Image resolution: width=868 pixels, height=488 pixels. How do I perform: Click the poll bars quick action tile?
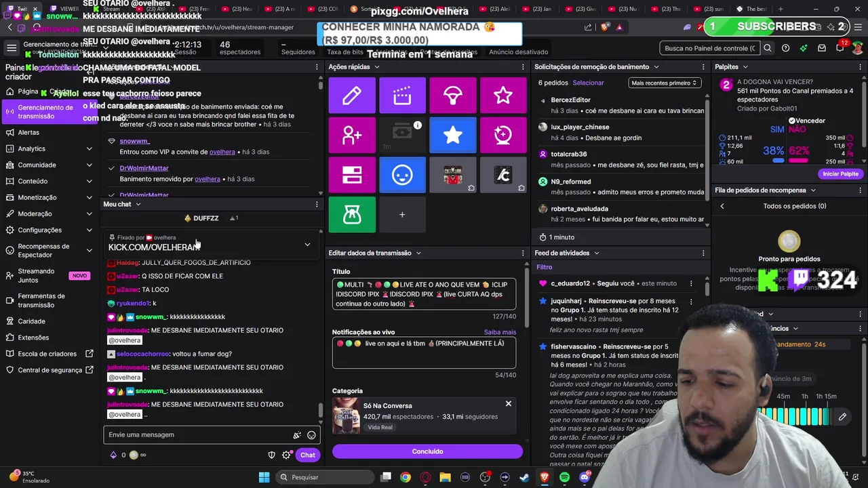tap(351, 175)
